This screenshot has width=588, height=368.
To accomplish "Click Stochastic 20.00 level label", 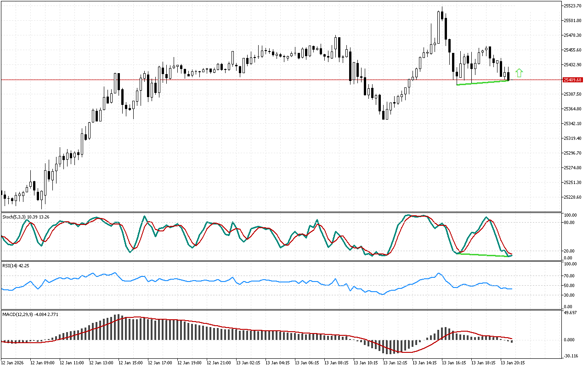I will pyautogui.click(x=570, y=251).
